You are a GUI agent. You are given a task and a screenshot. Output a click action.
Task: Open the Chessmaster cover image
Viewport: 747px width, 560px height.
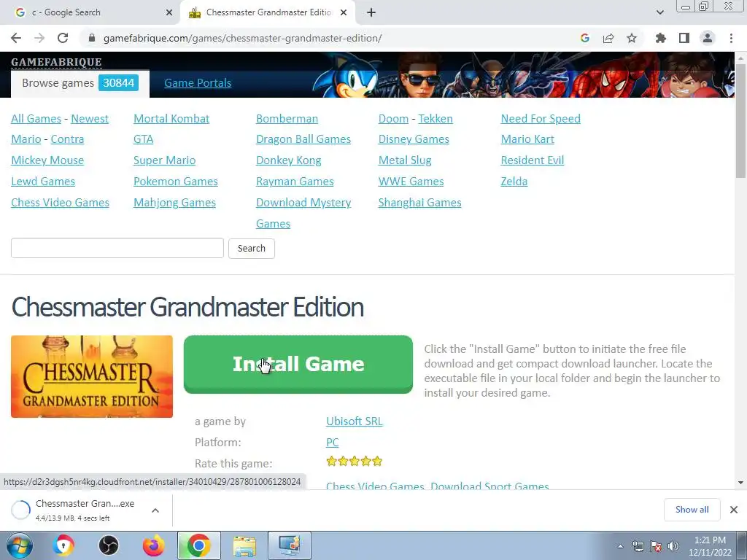[x=92, y=377]
